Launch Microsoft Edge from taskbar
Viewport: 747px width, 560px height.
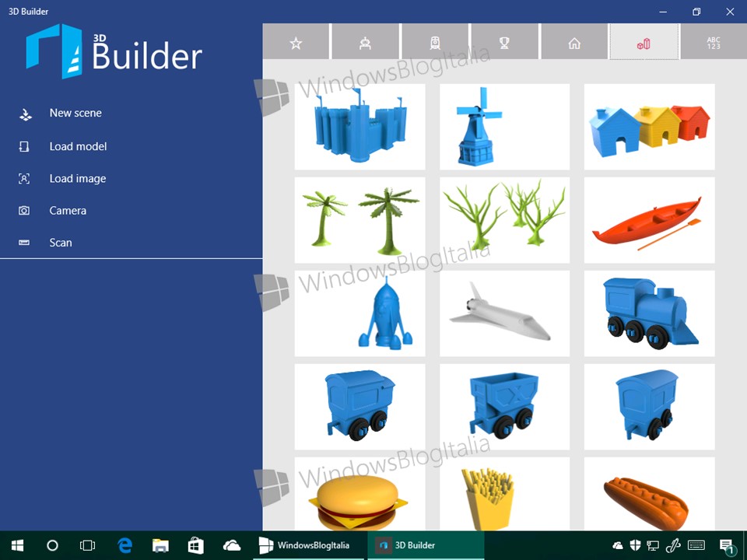(x=124, y=545)
